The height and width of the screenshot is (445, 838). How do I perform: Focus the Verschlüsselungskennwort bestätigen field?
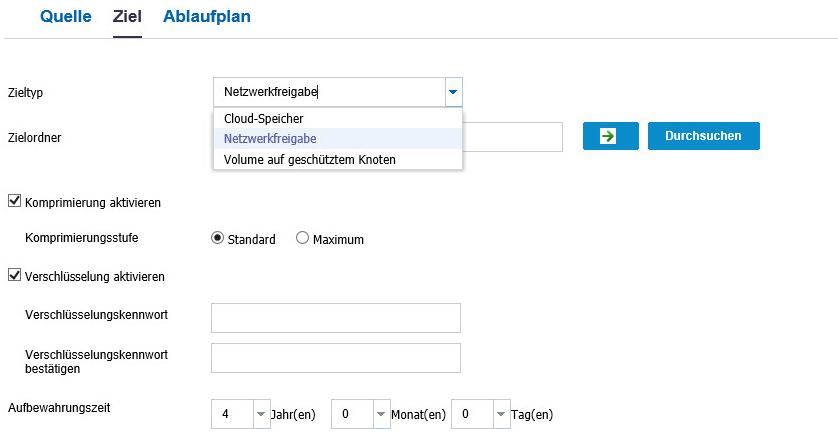tap(336, 358)
